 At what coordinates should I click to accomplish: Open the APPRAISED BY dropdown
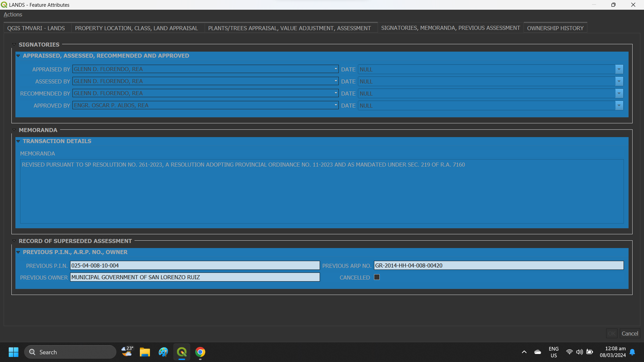click(x=335, y=69)
